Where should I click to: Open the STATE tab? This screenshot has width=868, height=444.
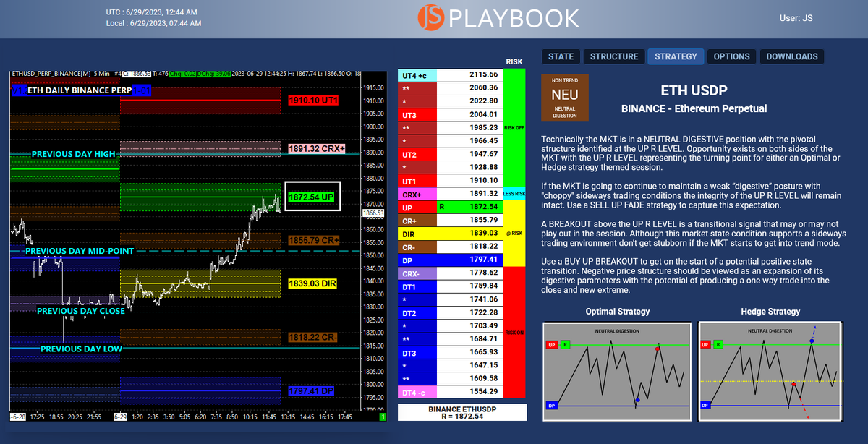point(561,56)
